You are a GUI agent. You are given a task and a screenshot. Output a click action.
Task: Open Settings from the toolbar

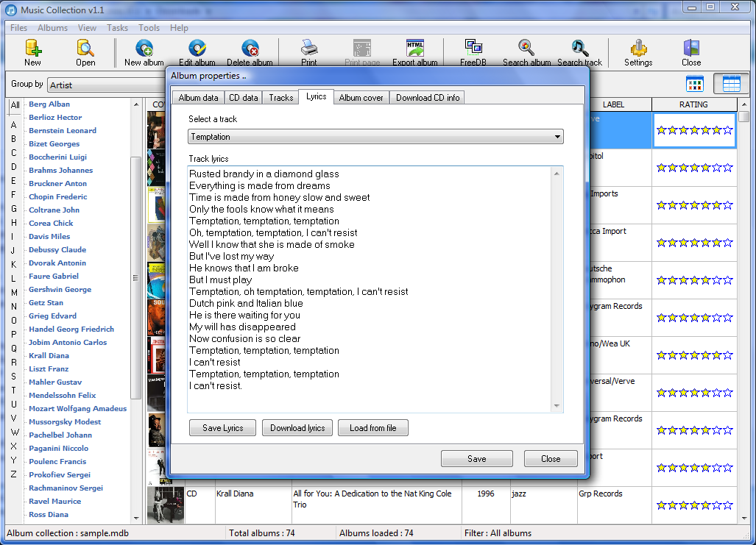tap(638, 52)
